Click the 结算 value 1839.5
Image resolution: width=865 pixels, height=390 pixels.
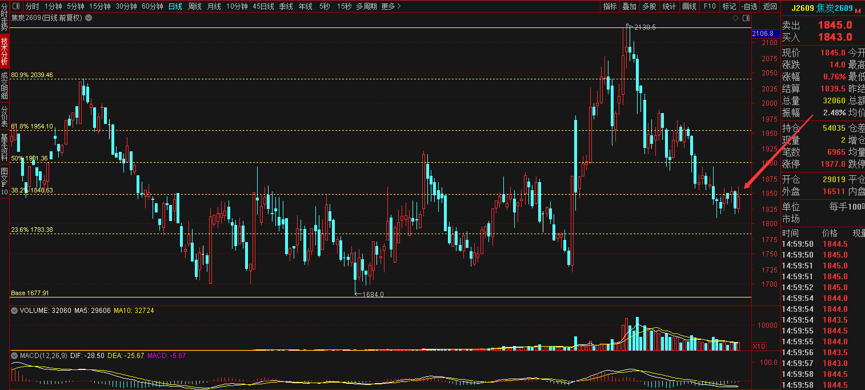pos(833,89)
